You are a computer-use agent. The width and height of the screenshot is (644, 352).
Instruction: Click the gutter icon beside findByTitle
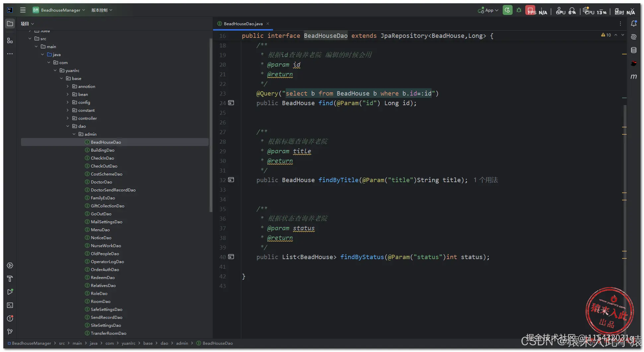(x=231, y=180)
